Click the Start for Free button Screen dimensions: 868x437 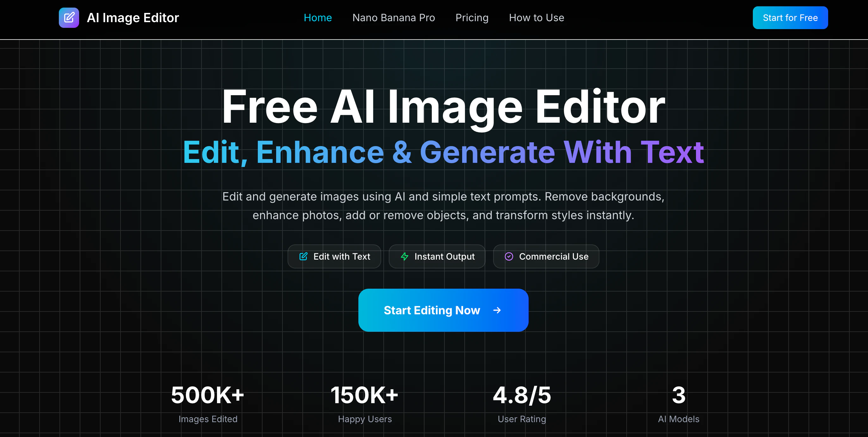pos(790,17)
